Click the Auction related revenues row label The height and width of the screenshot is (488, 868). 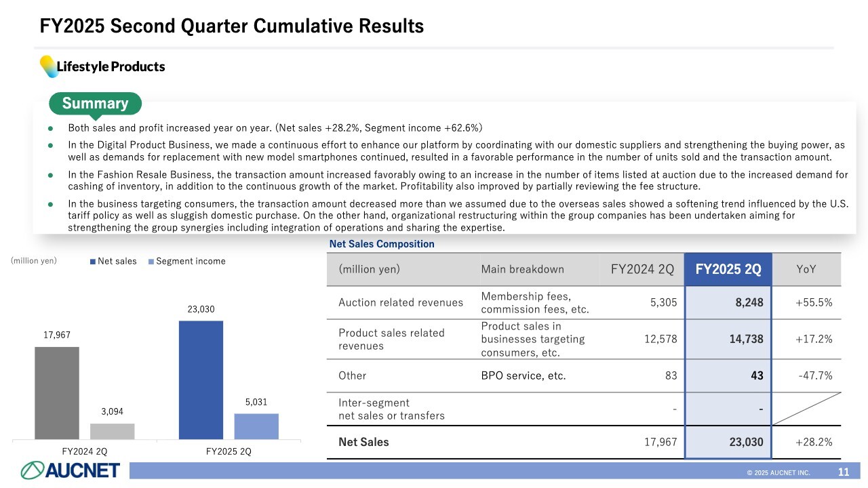click(x=400, y=302)
